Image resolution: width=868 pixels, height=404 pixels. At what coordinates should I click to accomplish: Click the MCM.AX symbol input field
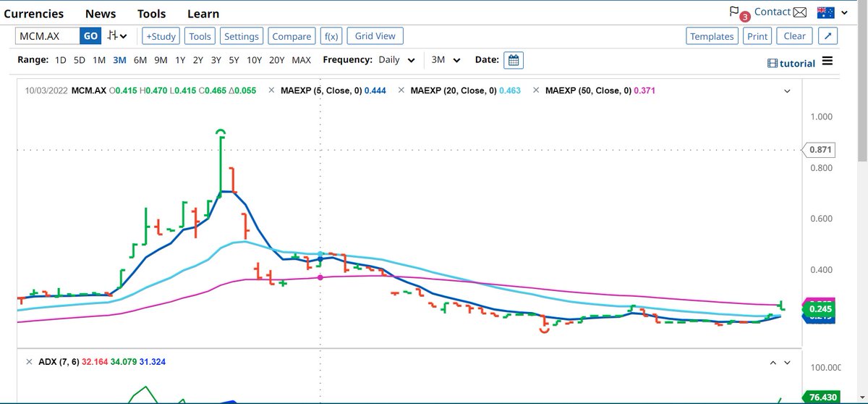48,36
